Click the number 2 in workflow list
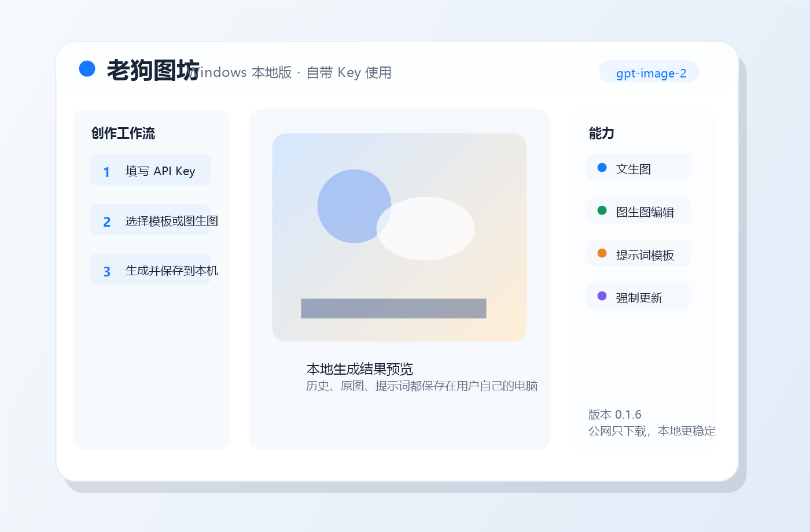Image resolution: width=810 pixels, height=532 pixels. pos(106,221)
